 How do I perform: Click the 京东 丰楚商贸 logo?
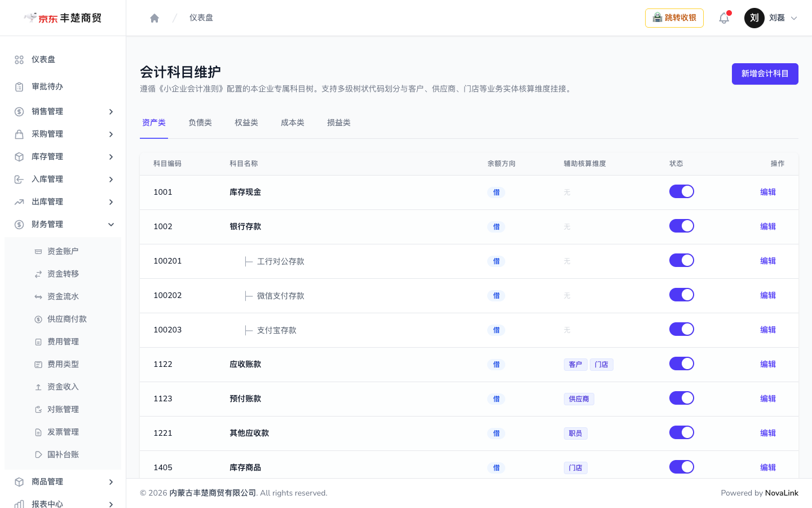tap(63, 18)
